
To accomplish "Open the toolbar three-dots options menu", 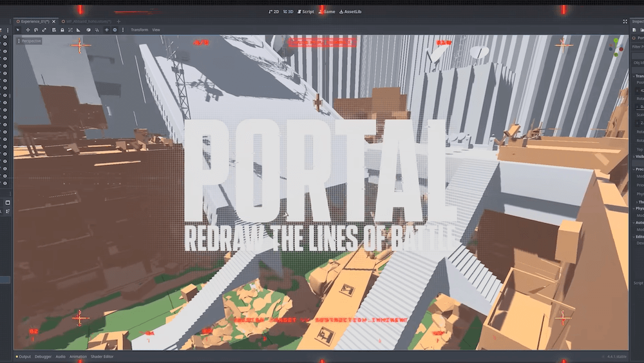I will (123, 30).
